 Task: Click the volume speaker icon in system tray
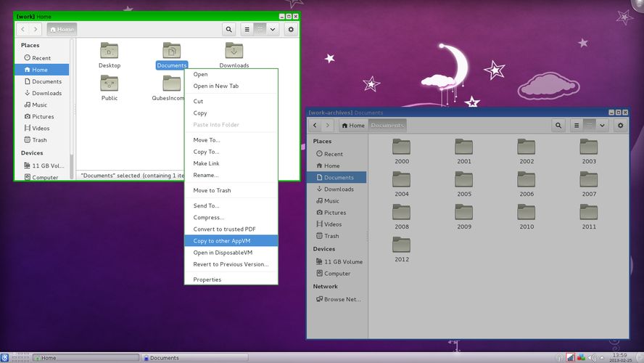[x=592, y=358]
